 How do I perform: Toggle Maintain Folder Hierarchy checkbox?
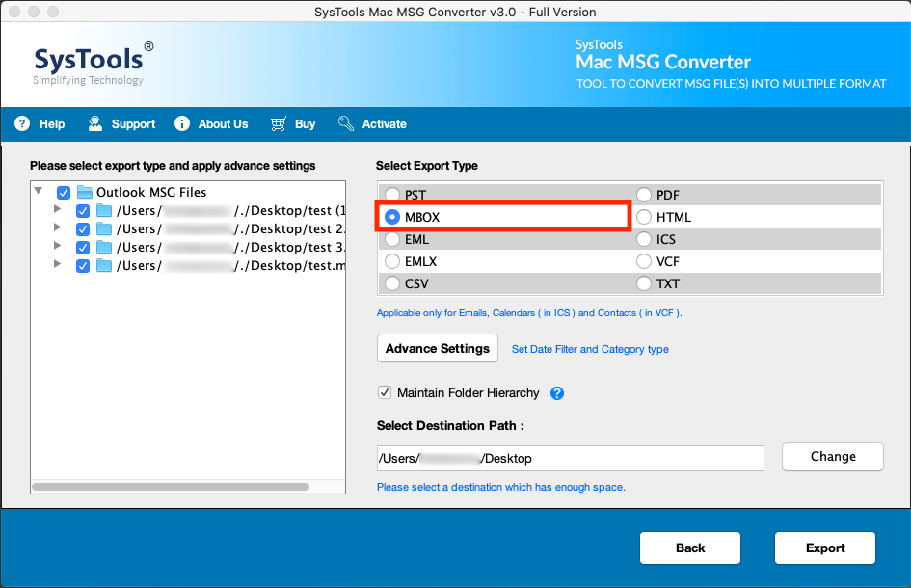[x=385, y=392]
